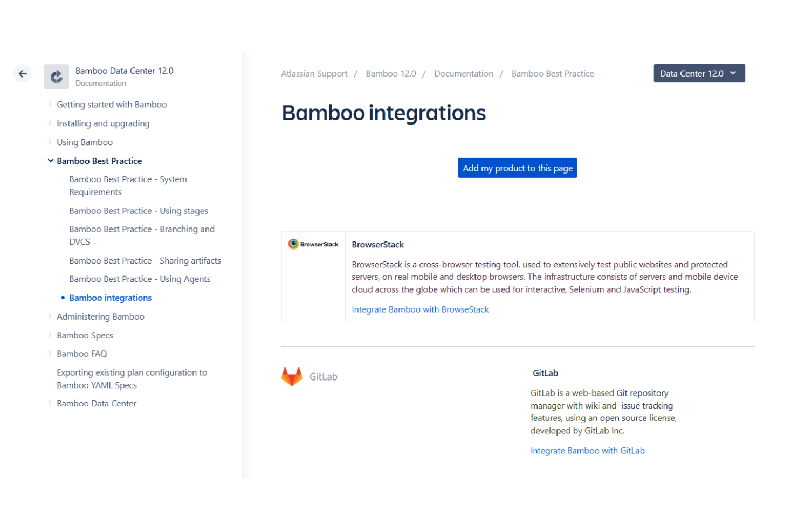Click the GitLab fox logo

pyautogui.click(x=292, y=377)
